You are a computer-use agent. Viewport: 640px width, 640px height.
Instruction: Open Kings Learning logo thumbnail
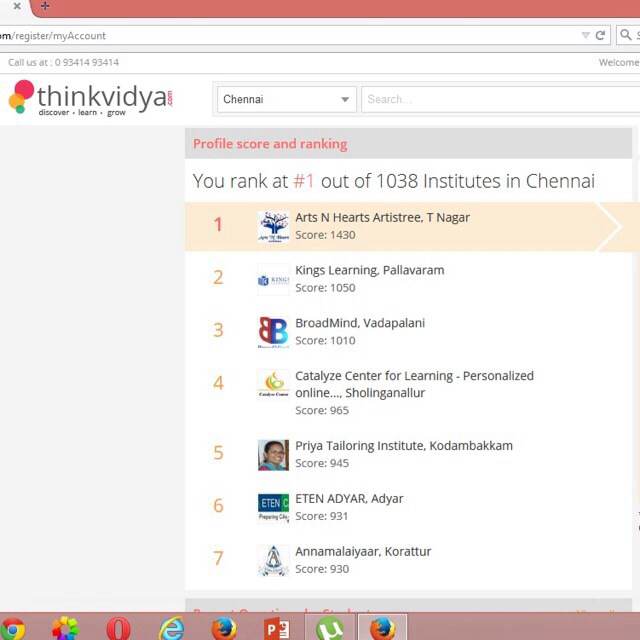pos(273,280)
